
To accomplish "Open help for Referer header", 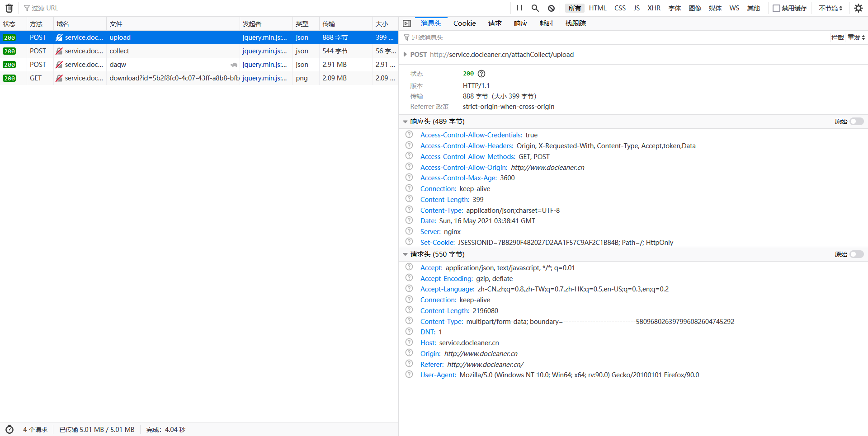I will pos(409,364).
